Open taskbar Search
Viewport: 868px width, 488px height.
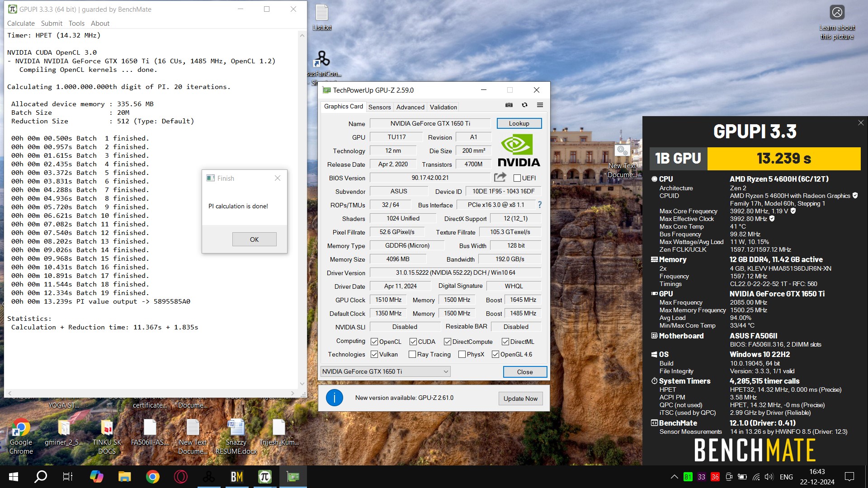pos(41,477)
